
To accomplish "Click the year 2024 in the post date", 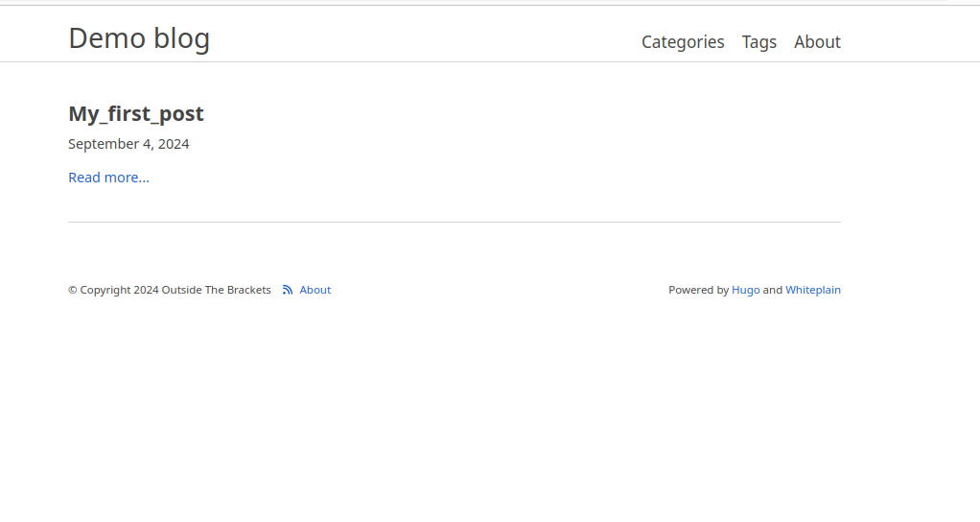I will [173, 144].
